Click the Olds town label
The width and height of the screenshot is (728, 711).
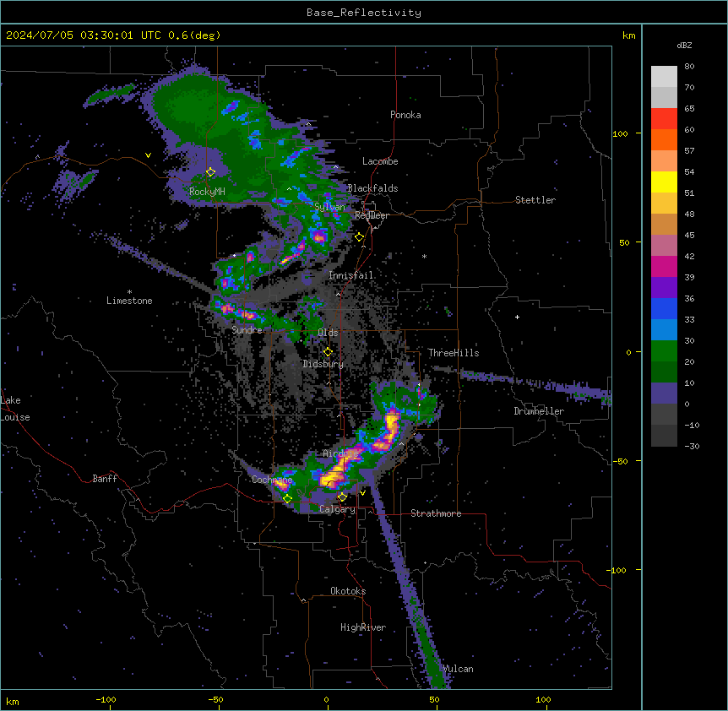click(x=328, y=333)
